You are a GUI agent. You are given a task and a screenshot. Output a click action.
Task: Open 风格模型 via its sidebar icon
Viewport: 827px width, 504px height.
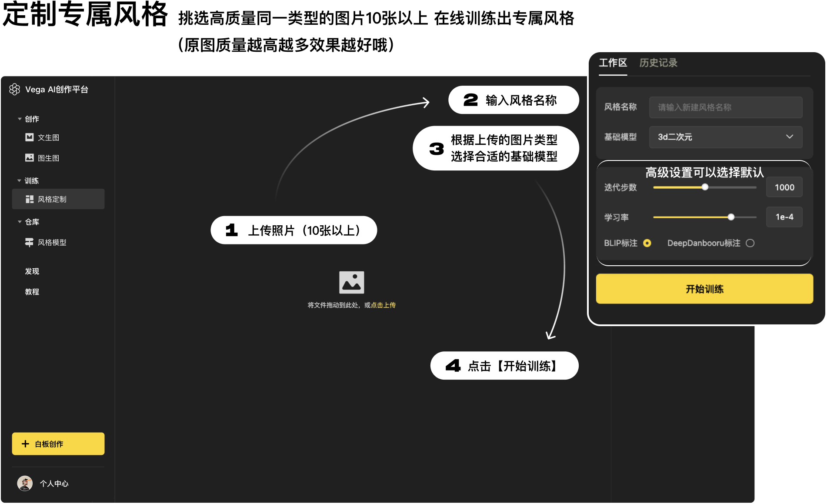pyautogui.click(x=29, y=242)
